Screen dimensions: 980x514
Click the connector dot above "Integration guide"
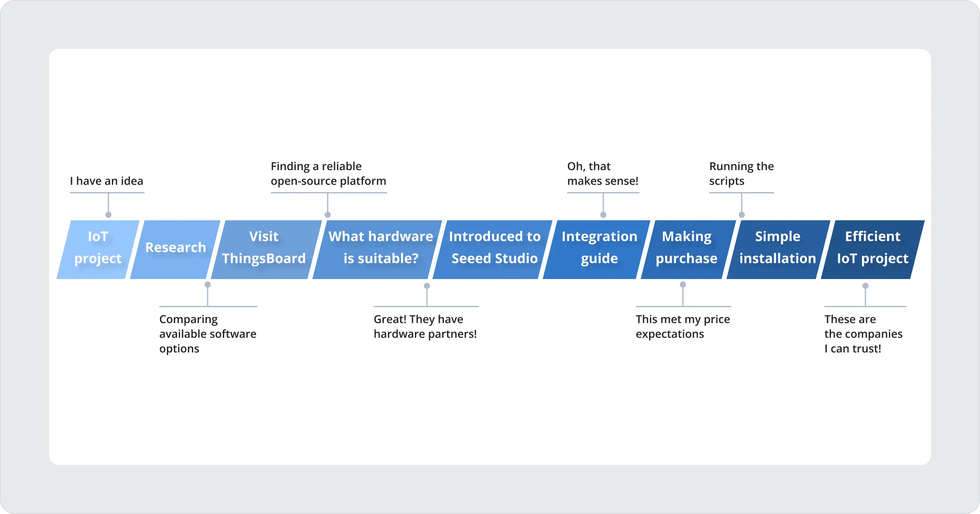click(603, 215)
